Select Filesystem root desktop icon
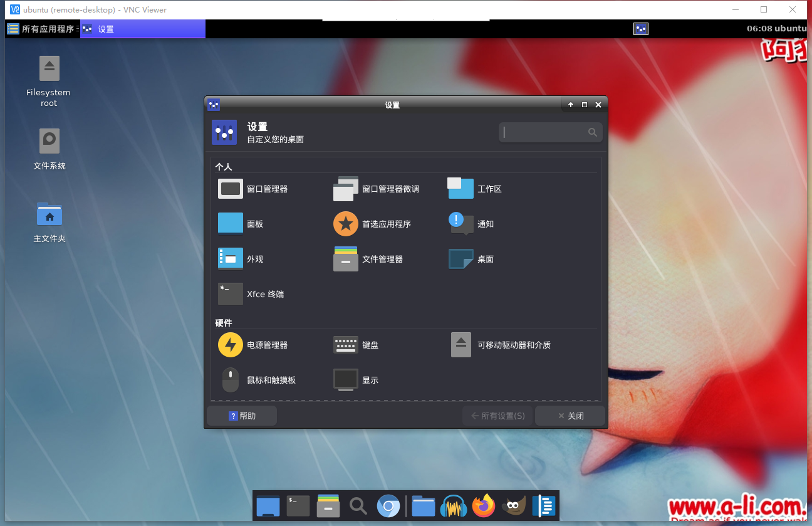The width and height of the screenshot is (812, 526). click(x=49, y=82)
